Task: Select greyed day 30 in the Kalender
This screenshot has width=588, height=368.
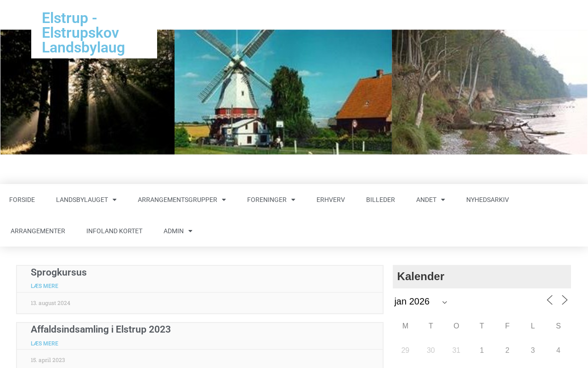Action: coord(431,351)
